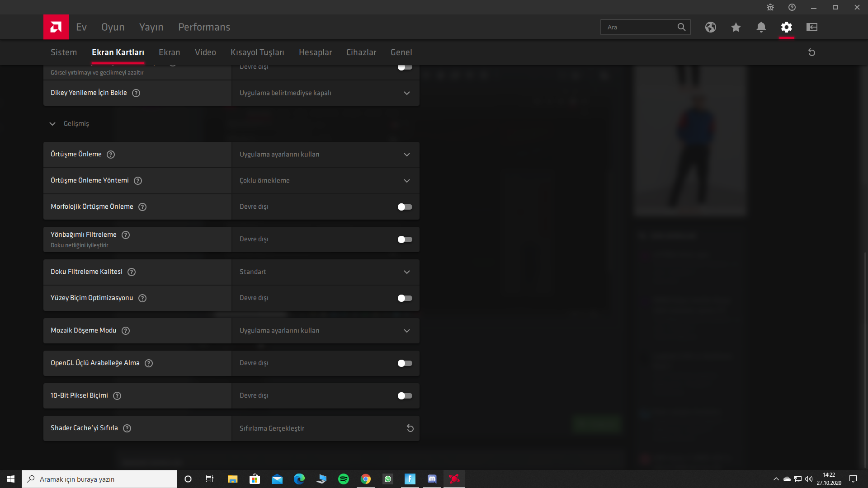
Task: Collapse the Gelişmiş section
Action: pos(52,124)
